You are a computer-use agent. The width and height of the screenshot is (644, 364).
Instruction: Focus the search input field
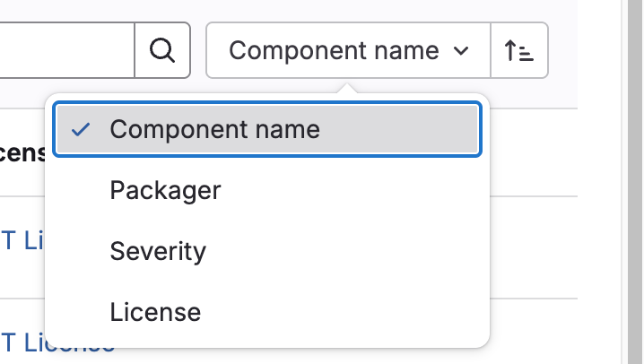(63, 50)
